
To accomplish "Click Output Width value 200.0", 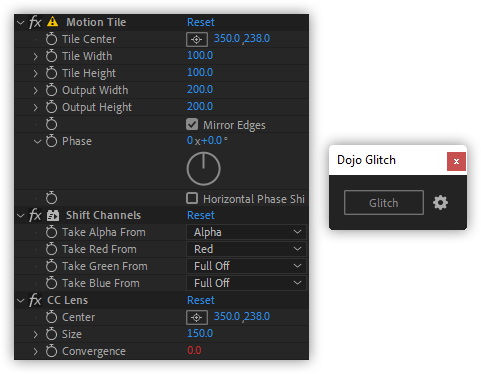I will click(200, 89).
